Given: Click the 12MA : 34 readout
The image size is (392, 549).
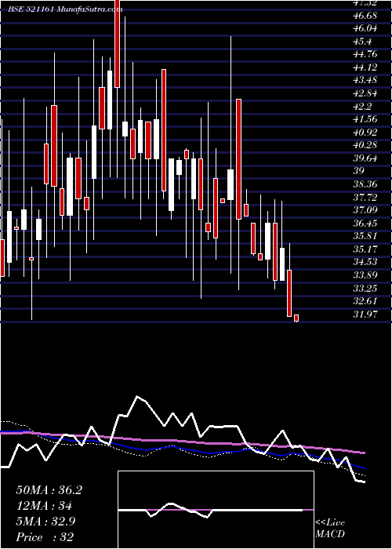Looking at the screenshot, I should click(44, 506).
